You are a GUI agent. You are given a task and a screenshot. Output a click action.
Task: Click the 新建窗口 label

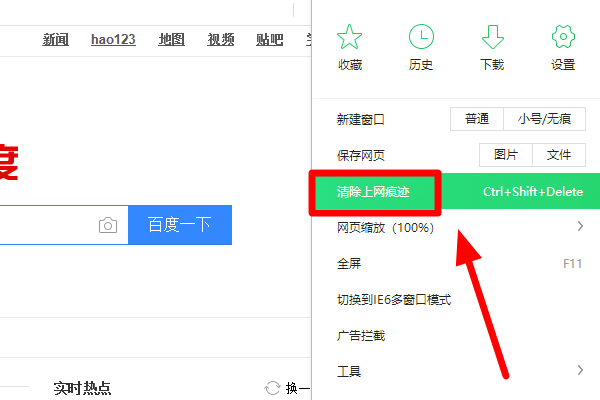360,119
